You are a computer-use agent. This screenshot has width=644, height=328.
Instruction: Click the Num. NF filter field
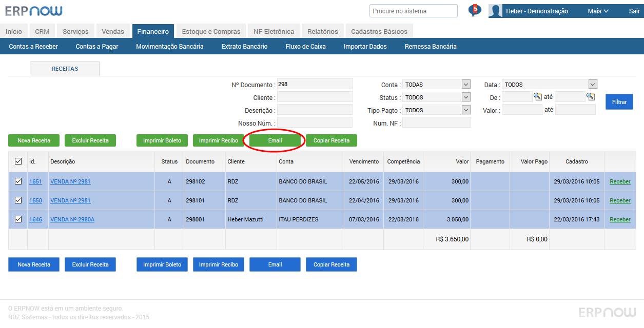(437, 122)
